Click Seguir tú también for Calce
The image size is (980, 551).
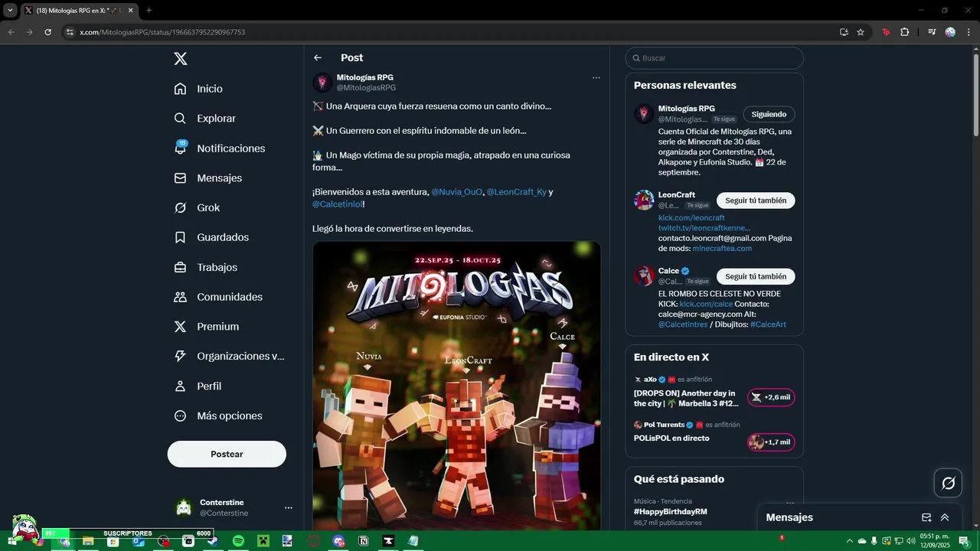(x=756, y=276)
